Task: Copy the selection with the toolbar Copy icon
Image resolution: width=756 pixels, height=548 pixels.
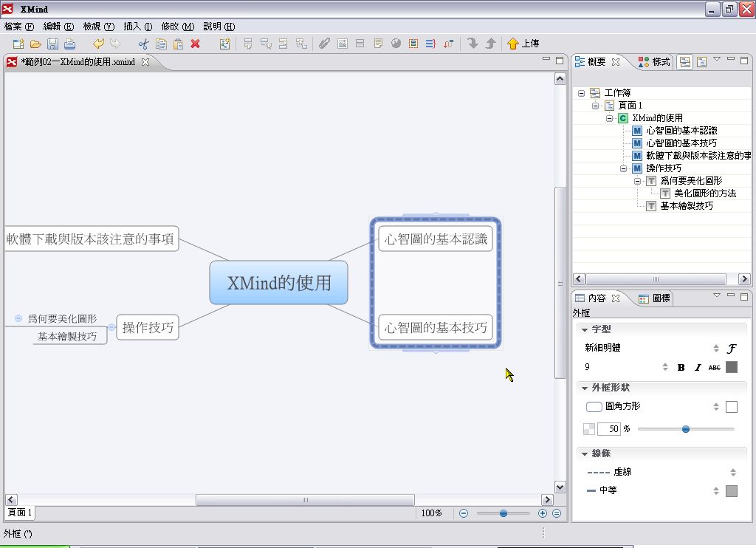Action: click(x=161, y=44)
